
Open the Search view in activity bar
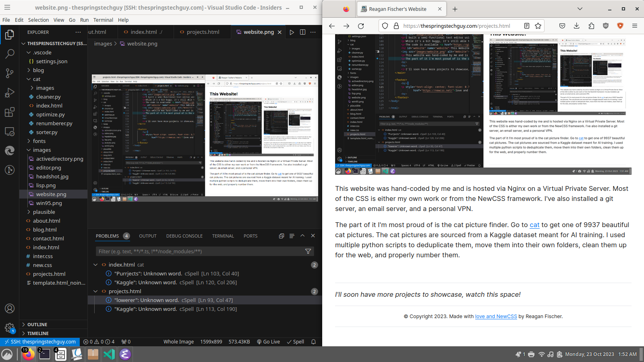pyautogui.click(x=10, y=54)
